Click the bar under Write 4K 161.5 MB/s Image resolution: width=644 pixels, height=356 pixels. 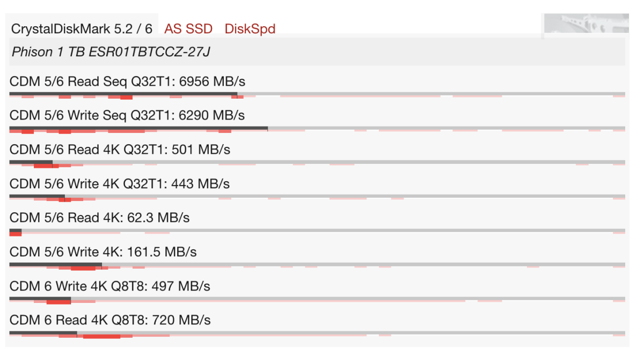coord(55,264)
